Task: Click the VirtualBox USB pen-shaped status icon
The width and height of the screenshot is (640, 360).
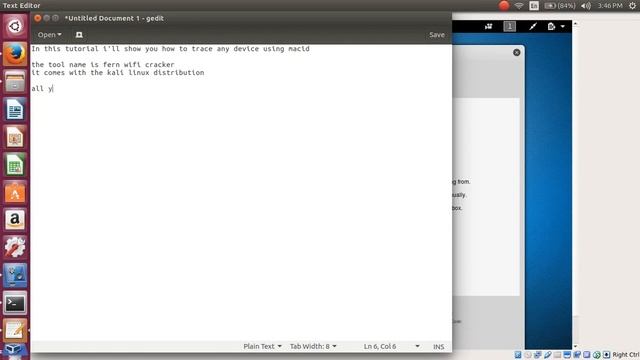Action: (x=547, y=355)
